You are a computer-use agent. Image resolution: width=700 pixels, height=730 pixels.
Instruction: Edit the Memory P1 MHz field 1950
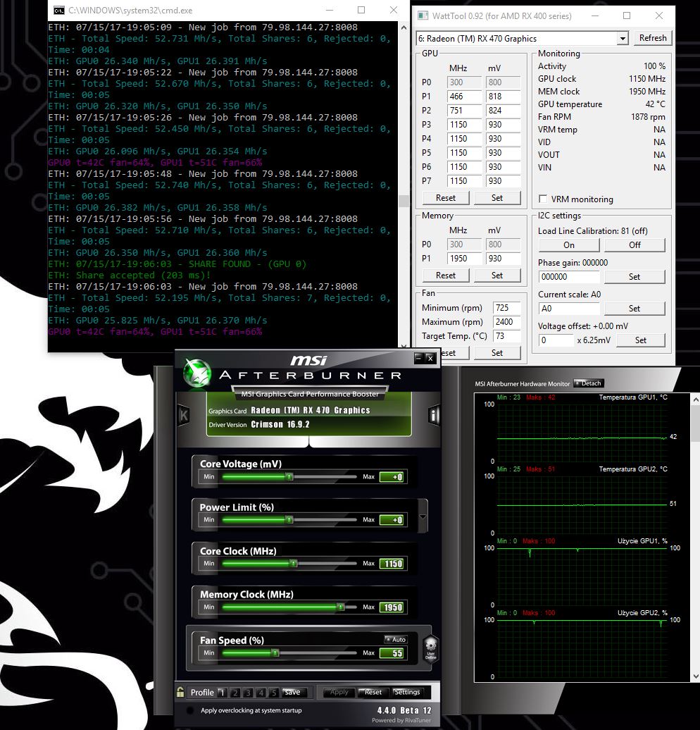point(464,259)
